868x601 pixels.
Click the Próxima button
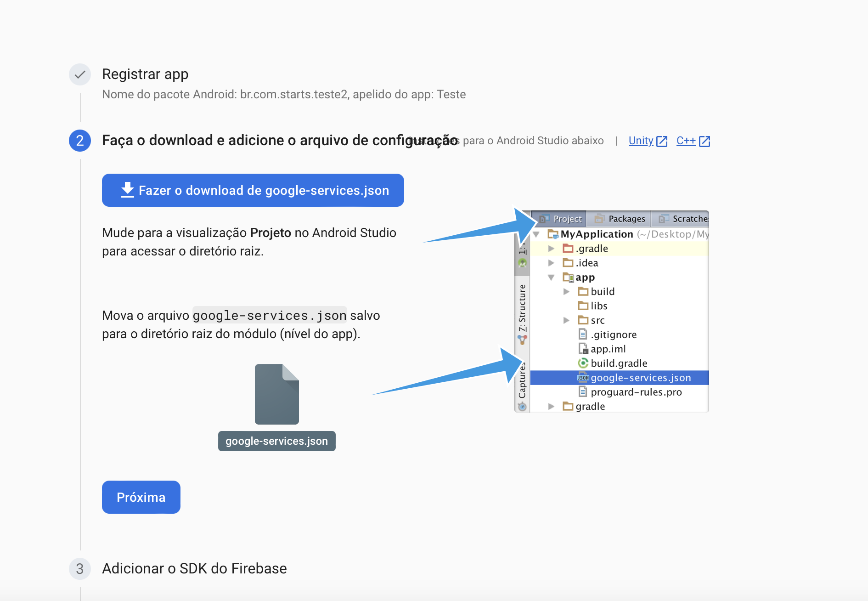click(x=141, y=497)
